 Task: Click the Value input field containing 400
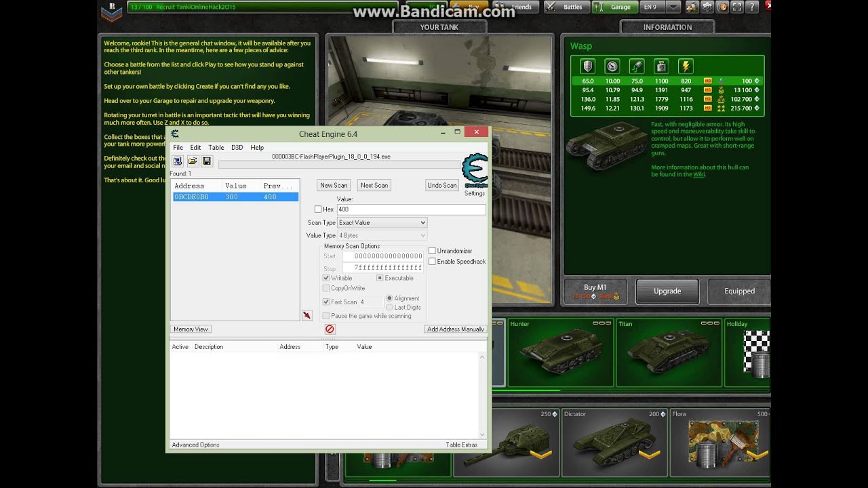[411, 209]
